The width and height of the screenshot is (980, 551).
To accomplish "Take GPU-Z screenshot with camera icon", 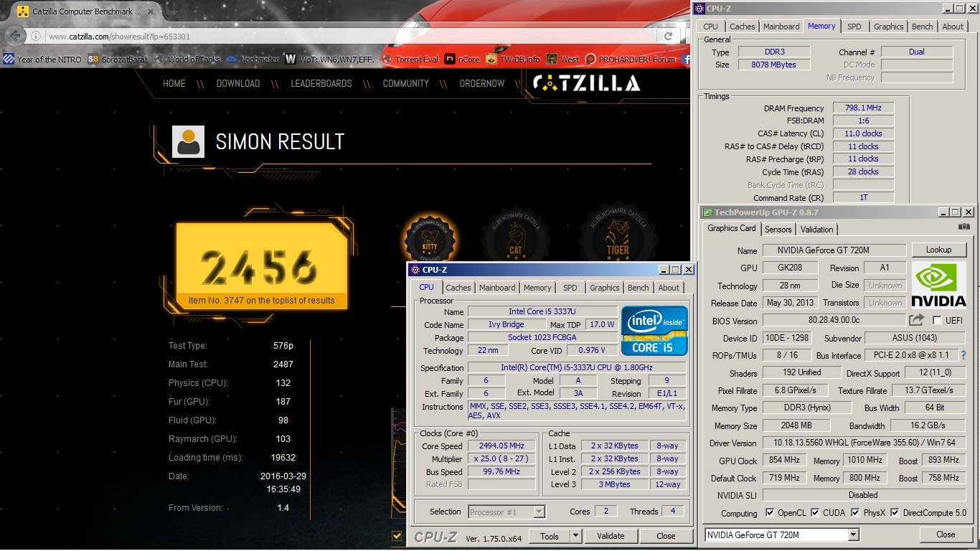I will 964,227.
